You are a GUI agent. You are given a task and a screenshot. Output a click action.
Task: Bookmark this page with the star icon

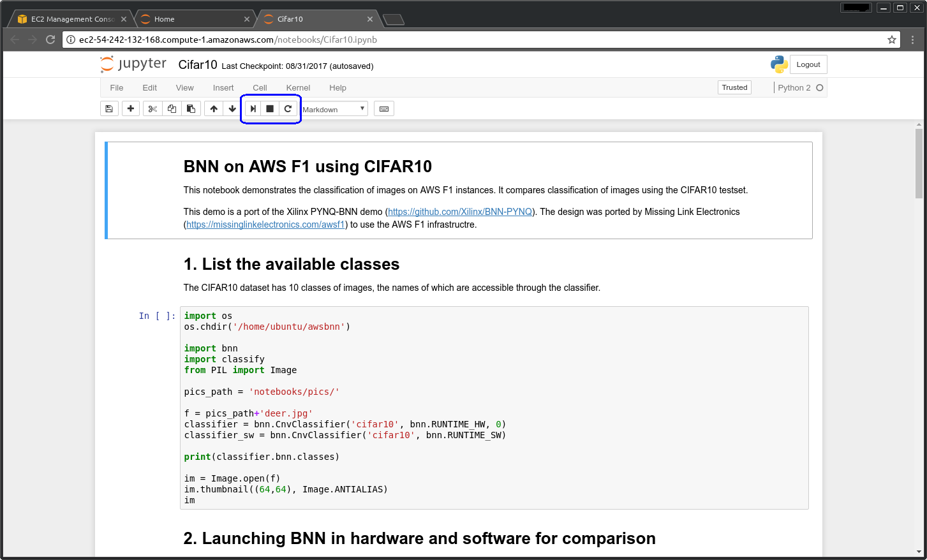892,40
